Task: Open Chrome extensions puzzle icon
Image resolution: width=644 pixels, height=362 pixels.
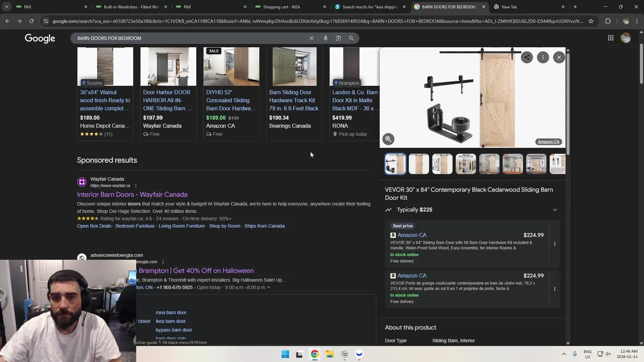Action: [x=608, y=21]
